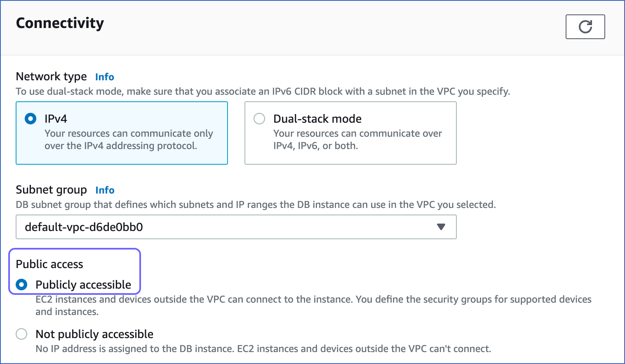Click the Network type label
Screen dimensions: 625x364
coord(52,77)
